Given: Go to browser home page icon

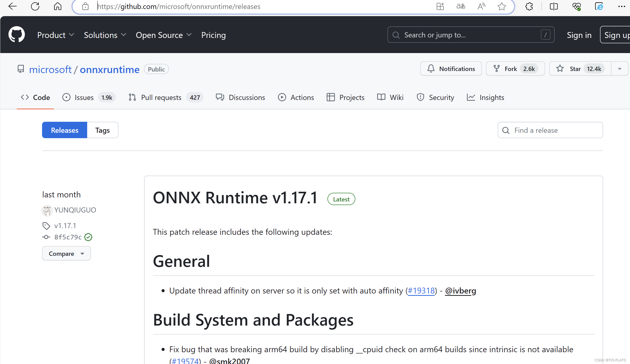Looking at the screenshot, I should pyautogui.click(x=58, y=6).
